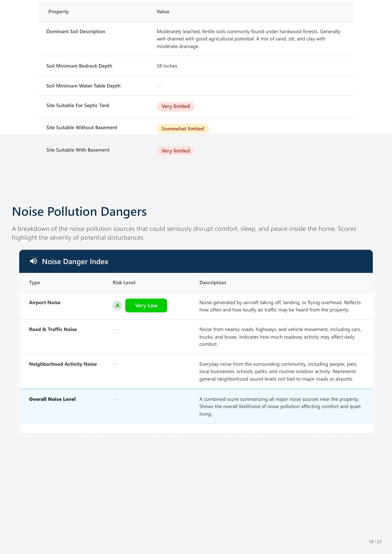Image resolution: width=392 pixels, height=554 pixels.
Task: Click the "Dominant Soil Description" label
Action: click(76, 32)
